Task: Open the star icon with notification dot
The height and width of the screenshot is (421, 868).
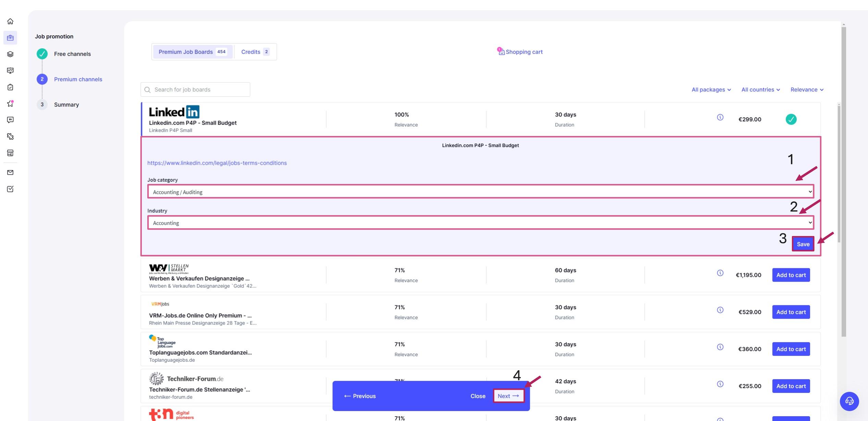Action: coord(10,103)
